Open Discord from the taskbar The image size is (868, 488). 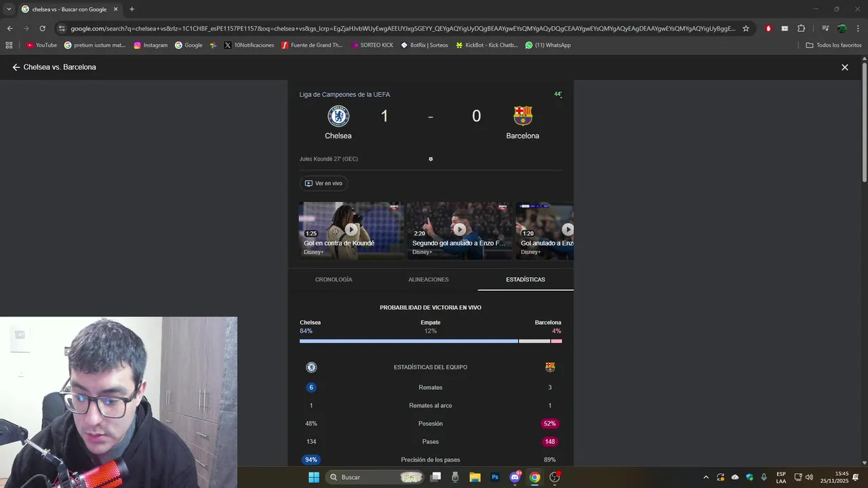515,477
